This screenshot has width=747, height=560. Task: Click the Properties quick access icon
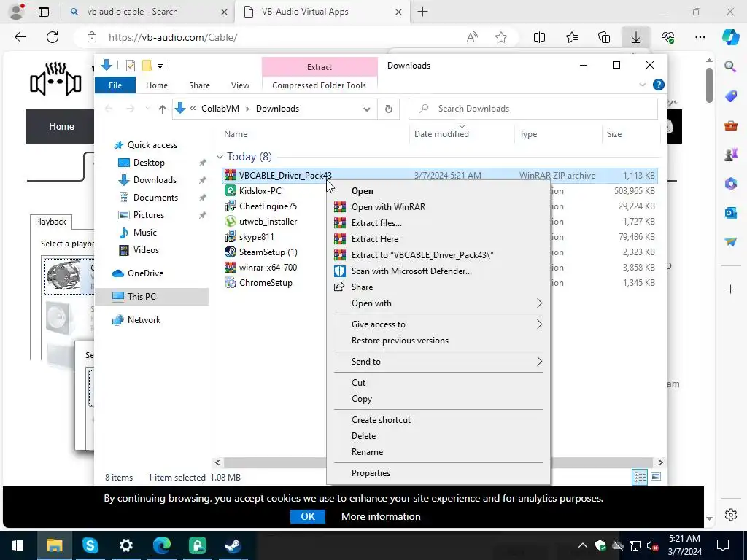[130, 66]
